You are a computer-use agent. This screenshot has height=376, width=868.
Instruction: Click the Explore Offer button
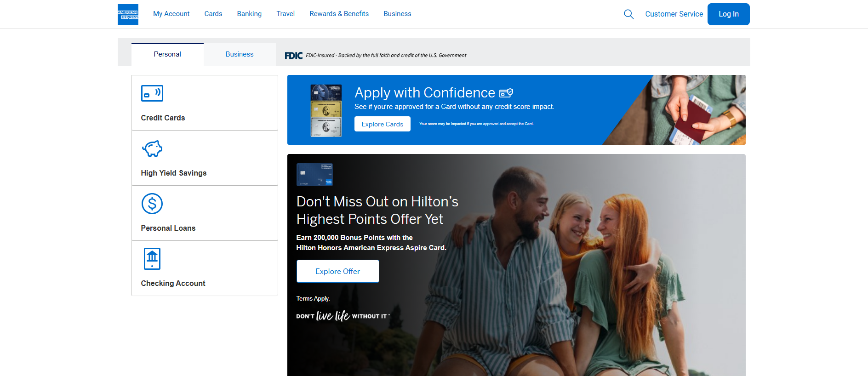[338, 271]
